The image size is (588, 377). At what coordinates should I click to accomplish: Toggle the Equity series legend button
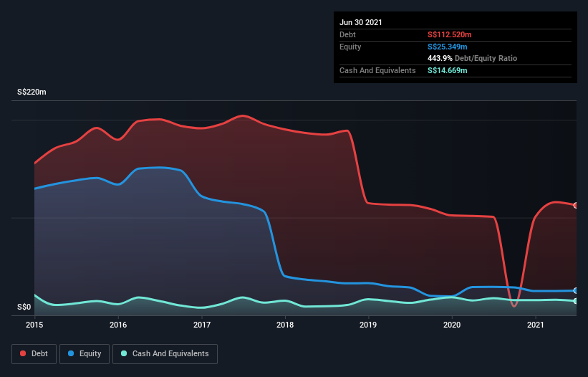[85, 354]
